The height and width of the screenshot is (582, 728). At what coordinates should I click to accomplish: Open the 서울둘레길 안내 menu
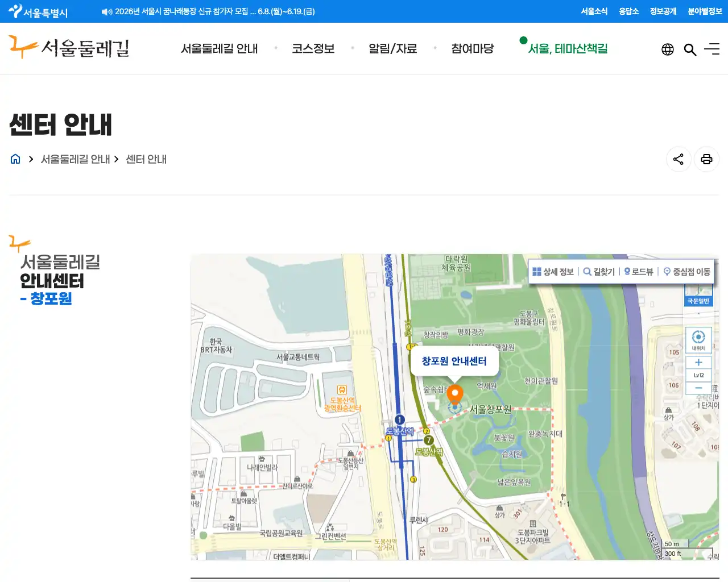[x=220, y=49]
